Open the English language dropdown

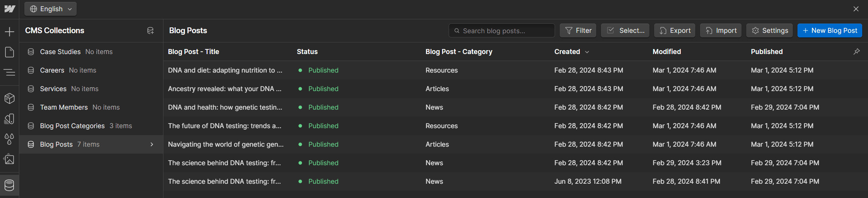click(x=50, y=9)
